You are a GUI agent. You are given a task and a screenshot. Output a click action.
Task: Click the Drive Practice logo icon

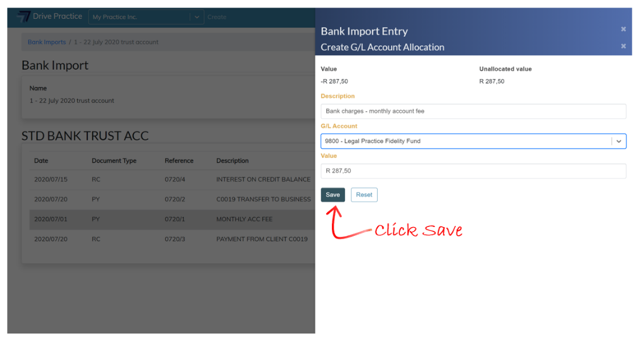tap(23, 17)
